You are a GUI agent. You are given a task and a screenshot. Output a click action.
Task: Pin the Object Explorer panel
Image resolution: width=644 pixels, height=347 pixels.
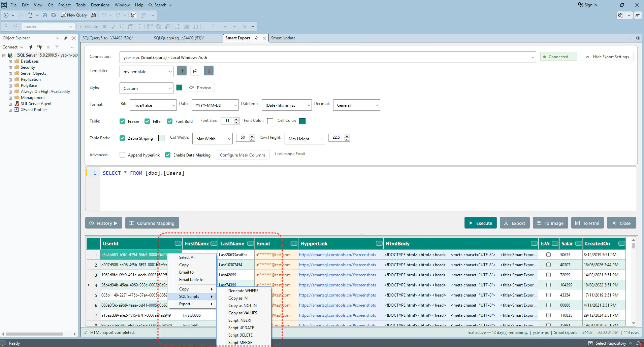(66, 38)
